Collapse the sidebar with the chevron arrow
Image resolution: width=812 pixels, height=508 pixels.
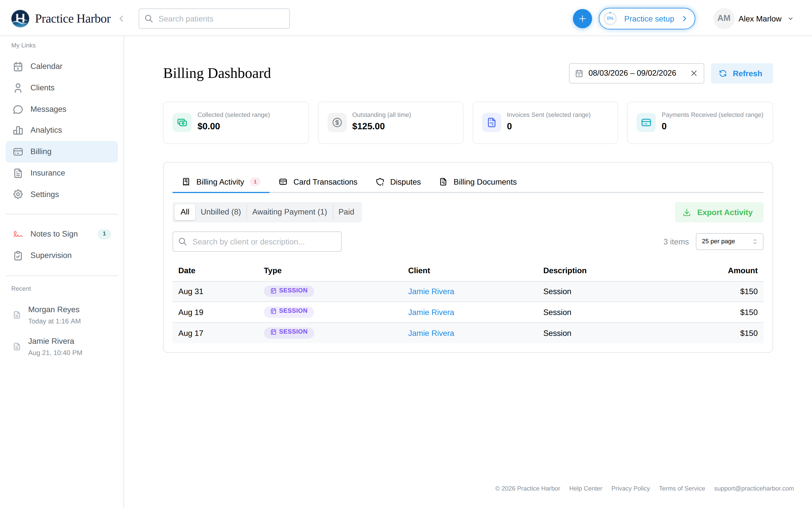coord(122,19)
